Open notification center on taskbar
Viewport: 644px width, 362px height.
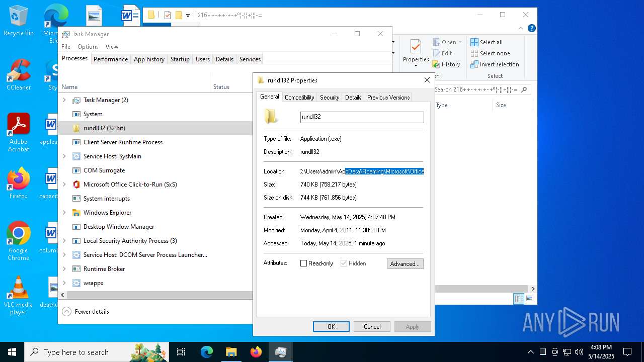coord(627,352)
